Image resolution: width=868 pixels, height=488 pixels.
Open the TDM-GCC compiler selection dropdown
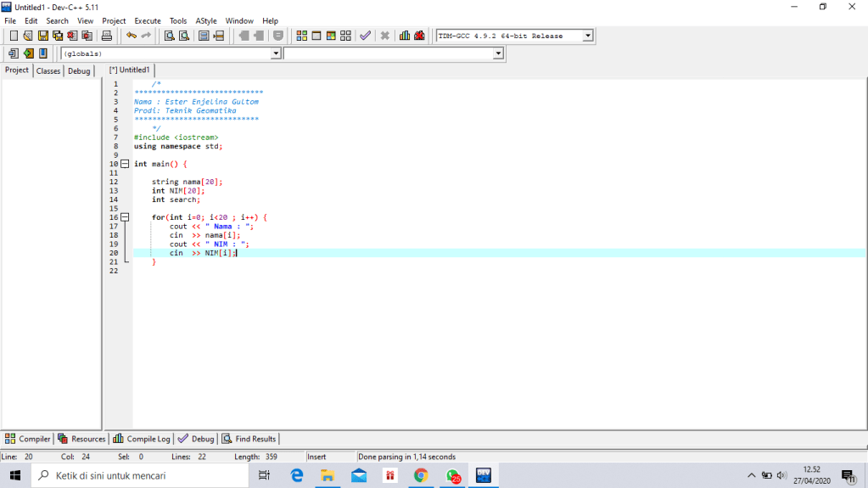click(587, 36)
